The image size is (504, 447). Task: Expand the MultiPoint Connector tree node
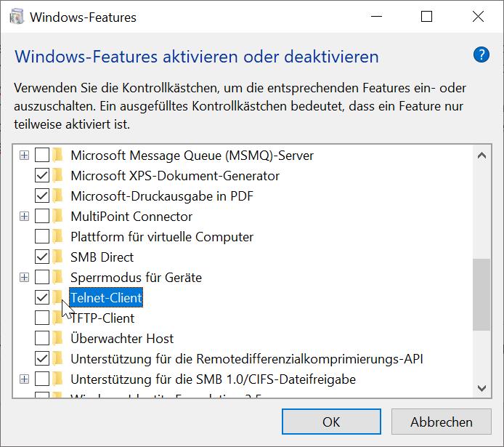click(x=24, y=216)
